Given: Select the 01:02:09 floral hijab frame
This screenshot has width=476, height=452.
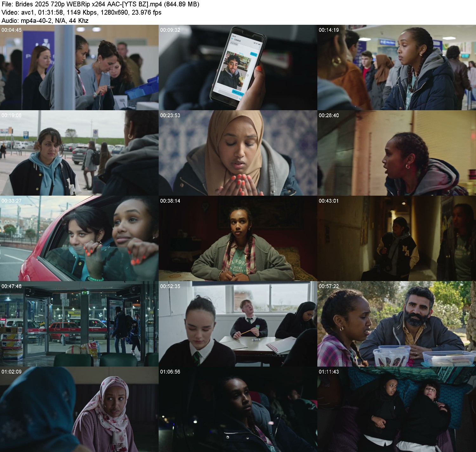Looking at the screenshot, I should click(79, 409).
